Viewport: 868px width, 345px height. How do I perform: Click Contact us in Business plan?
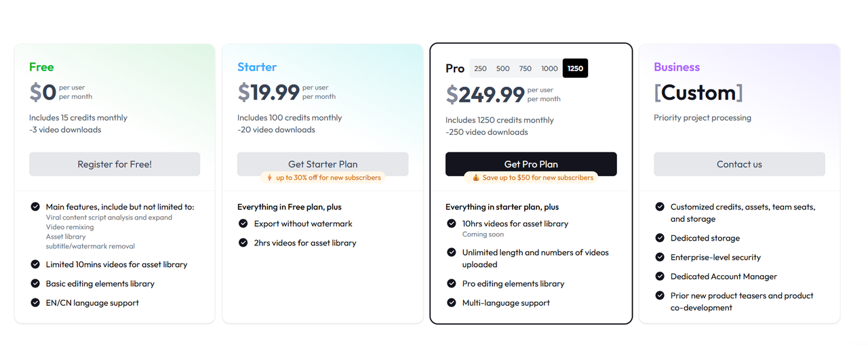[739, 164]
